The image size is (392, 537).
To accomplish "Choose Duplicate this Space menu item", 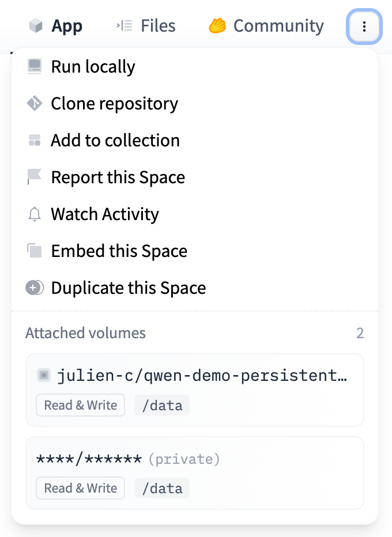I will click(128, 288).
